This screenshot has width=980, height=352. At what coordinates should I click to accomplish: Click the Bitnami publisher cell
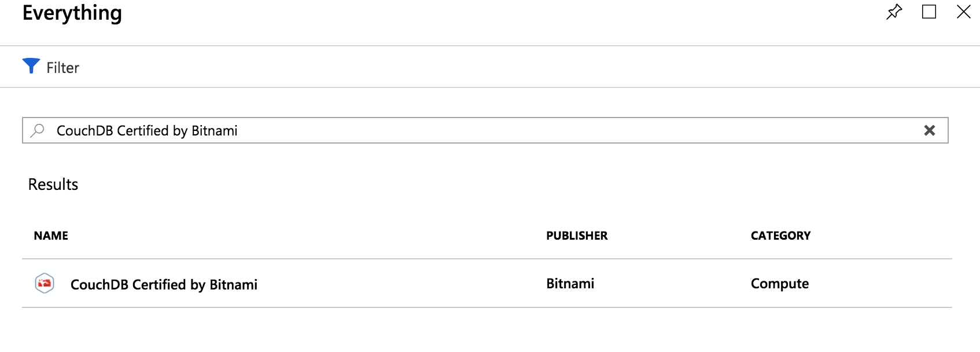coord(570,284)
